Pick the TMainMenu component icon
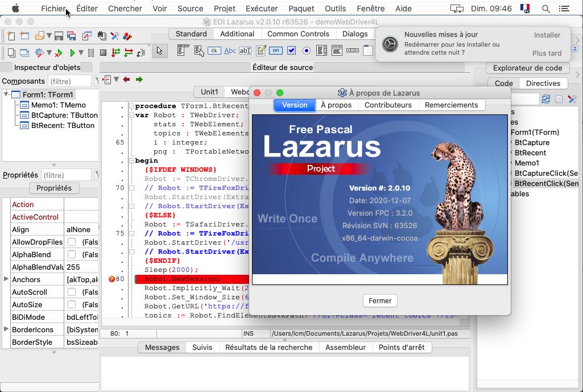This screenshot has height=392, width=583. point(183,50)
